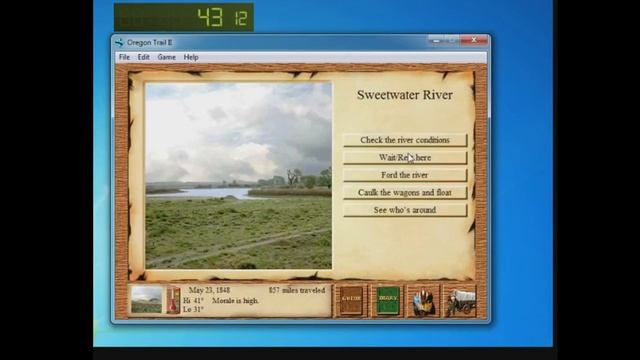Open the Game menu
640x360 pixels.
(167, 57)
